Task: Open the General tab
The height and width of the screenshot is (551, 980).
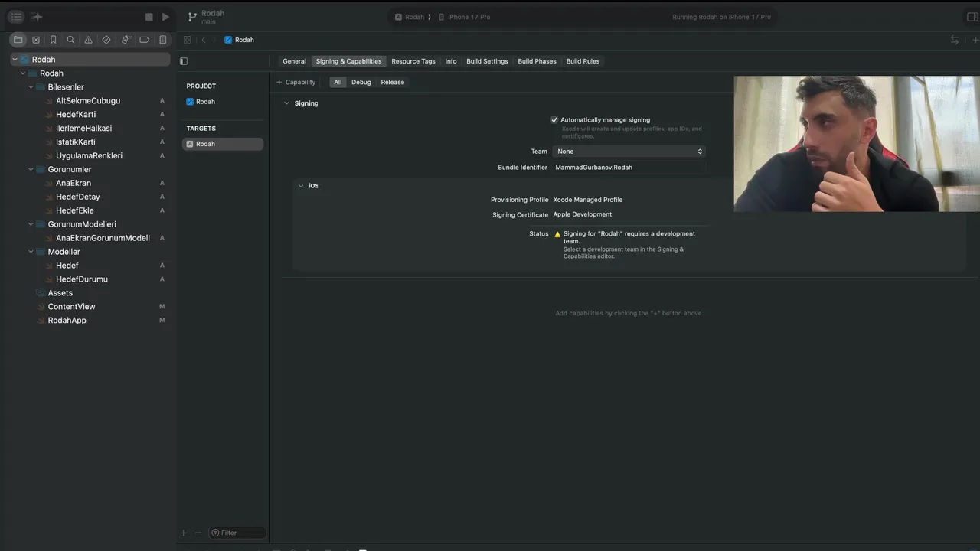Action: coord(294,61)
